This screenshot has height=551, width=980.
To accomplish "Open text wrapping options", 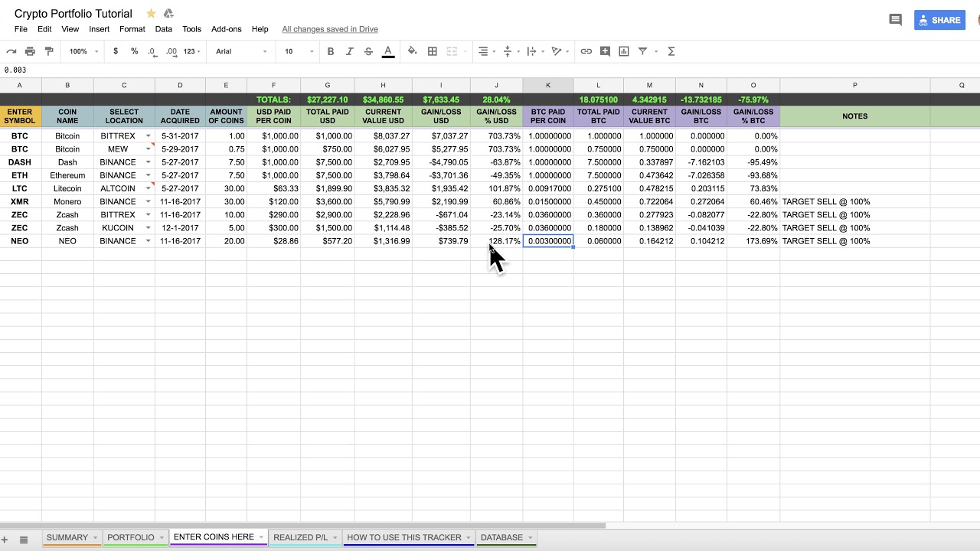I will [534, 51].
